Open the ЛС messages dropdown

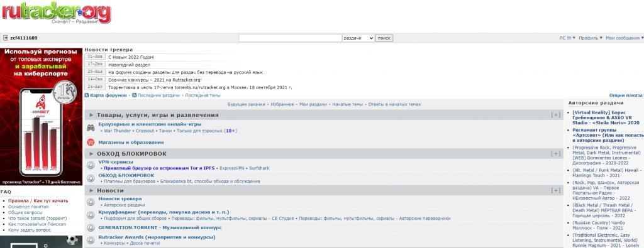click(567, 38)
